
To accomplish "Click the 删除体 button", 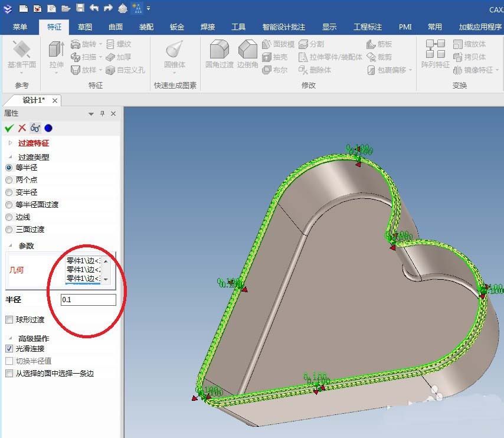I will (315, 70).
